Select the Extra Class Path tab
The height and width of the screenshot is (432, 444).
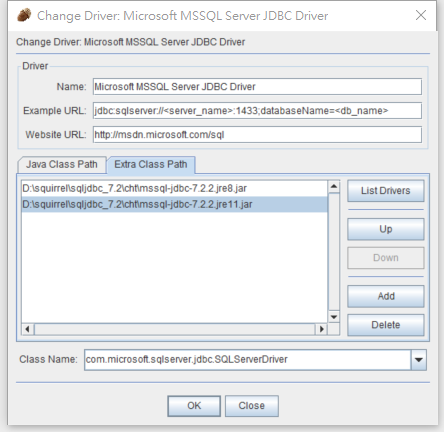(151, 164)
